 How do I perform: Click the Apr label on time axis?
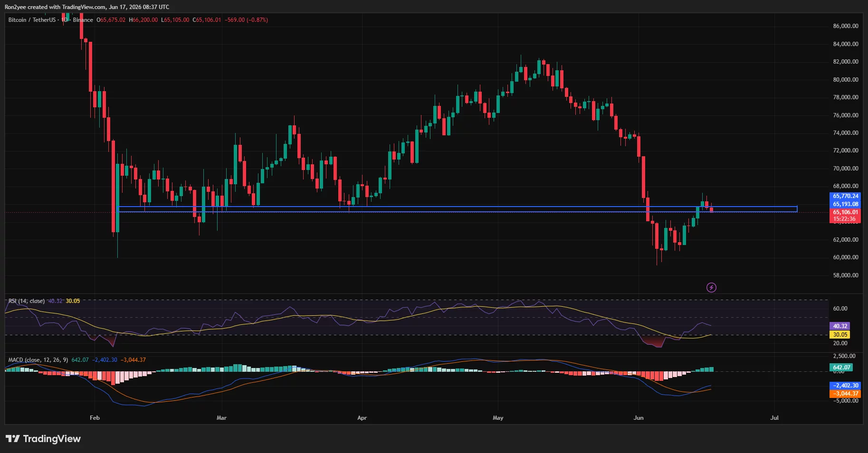362,418
